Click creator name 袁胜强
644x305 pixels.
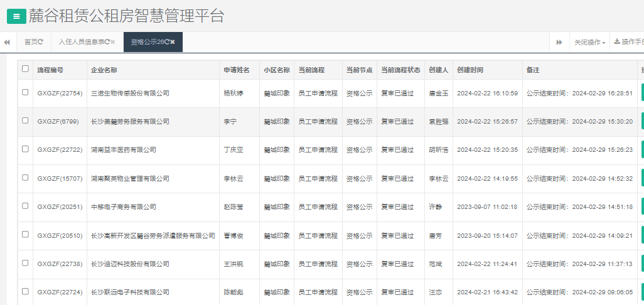coord(439,122)
